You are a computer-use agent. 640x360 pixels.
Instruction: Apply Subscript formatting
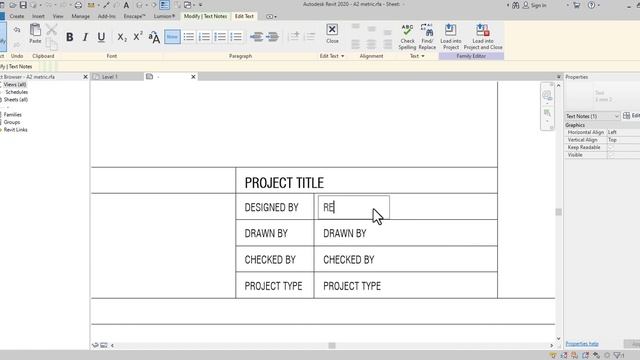122,37
